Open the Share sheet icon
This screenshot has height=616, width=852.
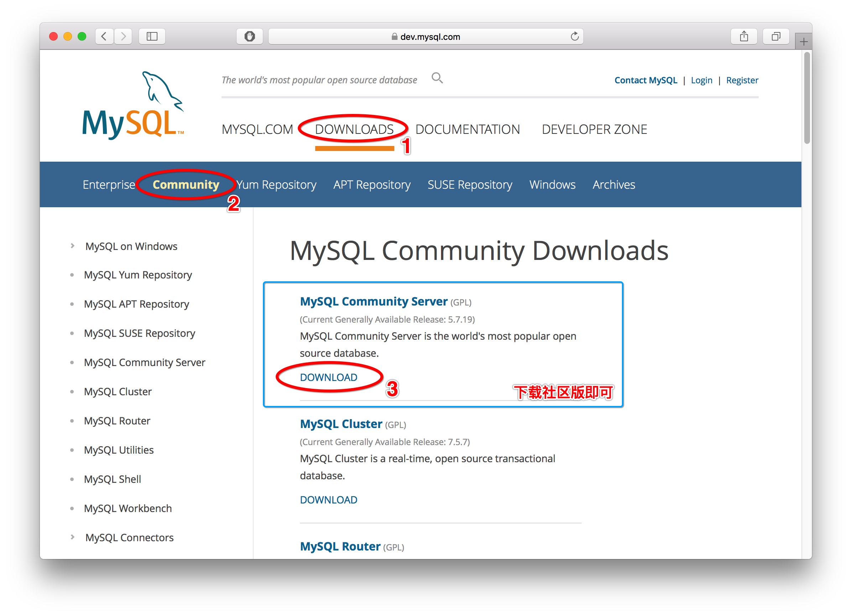(x=743, y=36)
